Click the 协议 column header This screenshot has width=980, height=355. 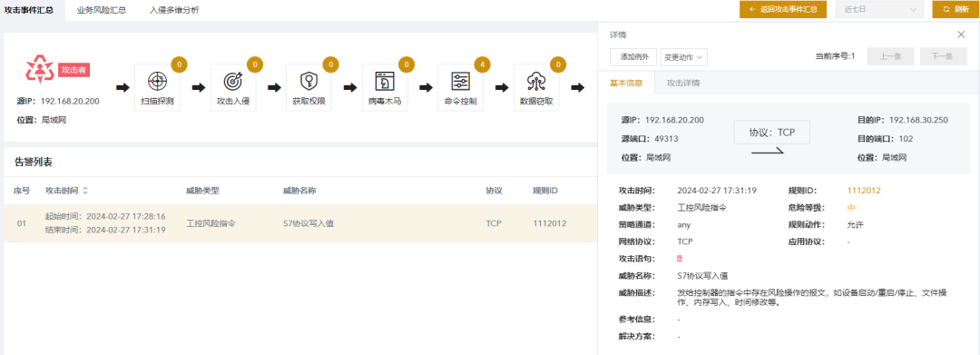pyautogui.click(x=494, y=190)
